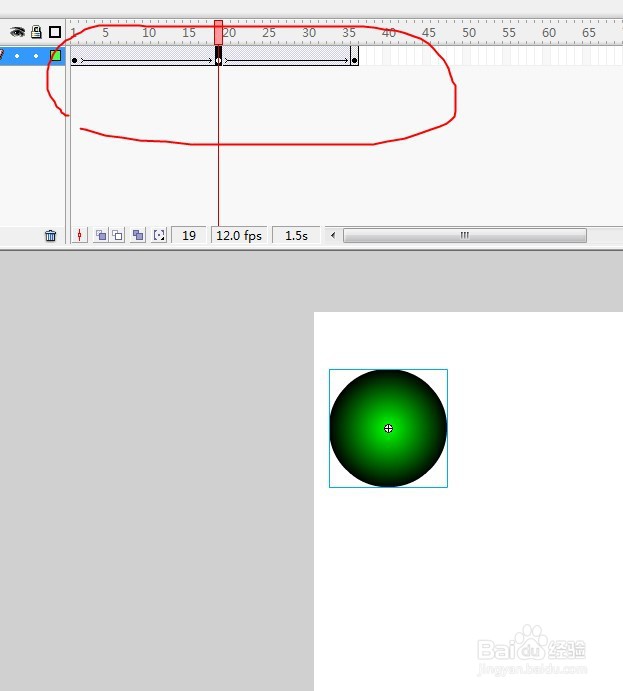Screen dimensions: 623x691
Task: Enable the onion skin button
Action: (x=101, y=235)
